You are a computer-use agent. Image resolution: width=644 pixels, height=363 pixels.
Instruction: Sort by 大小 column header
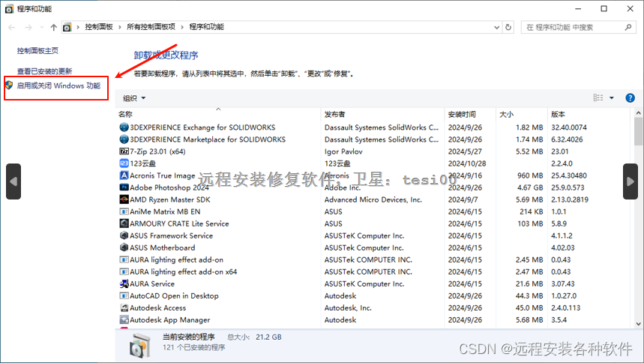(x=522, y=114)
